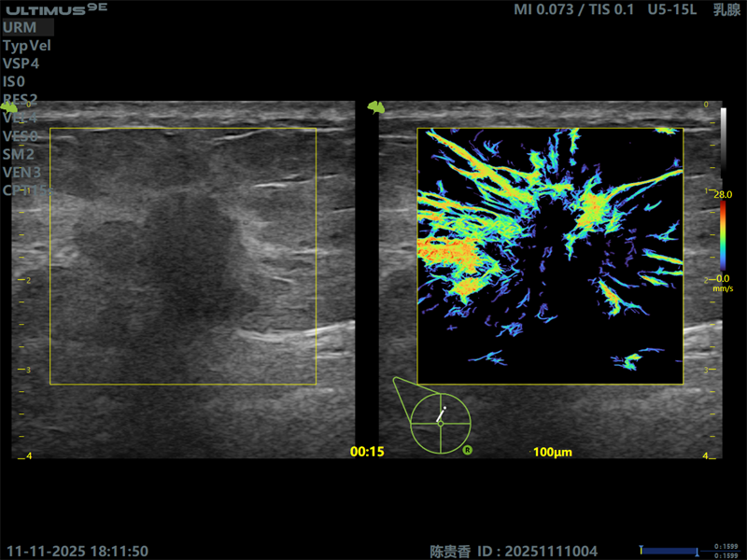The image size is (747, 560).
Task: Click the 100μm resolution label
Action: point(553,452)
